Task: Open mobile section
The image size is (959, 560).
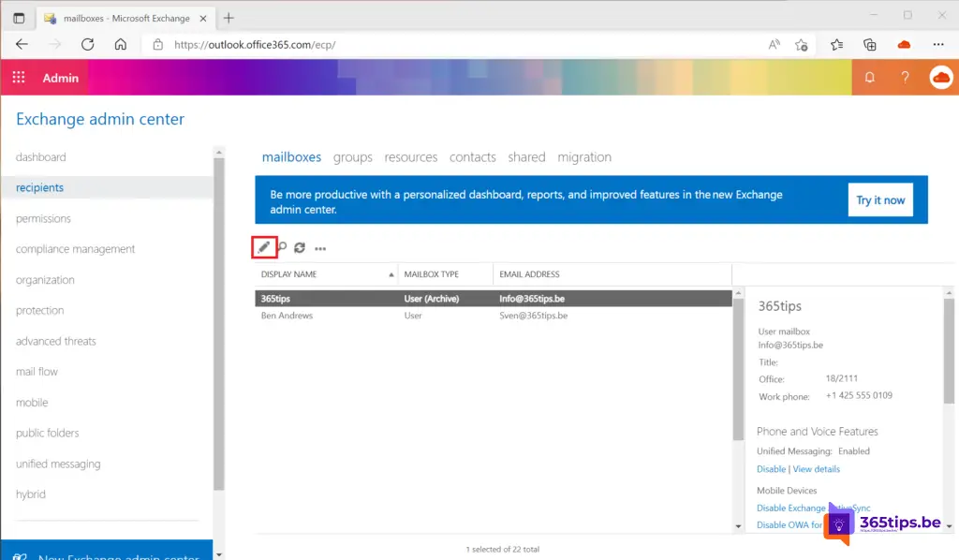Action: (32, 403)
